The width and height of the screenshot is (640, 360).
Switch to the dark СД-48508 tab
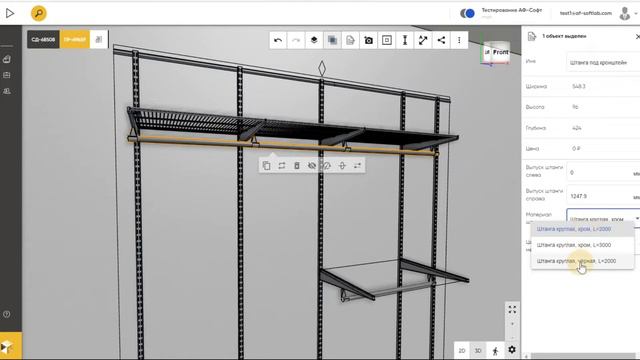43,40
